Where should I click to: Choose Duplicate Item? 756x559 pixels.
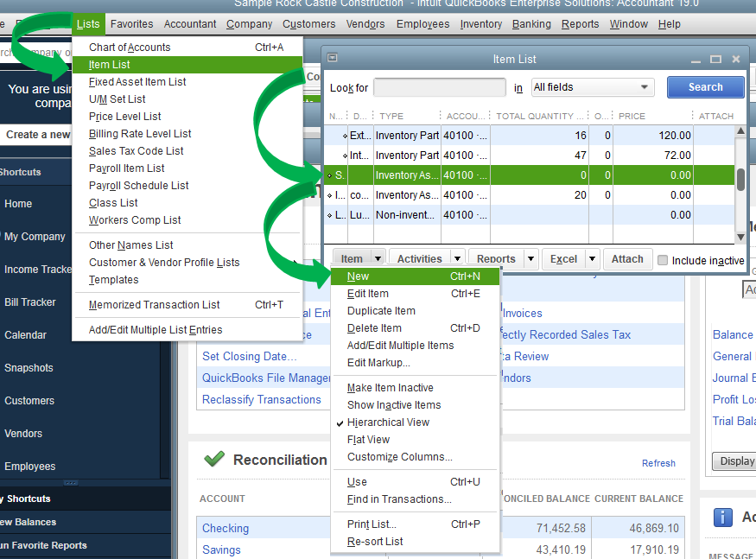pos(415,311)
